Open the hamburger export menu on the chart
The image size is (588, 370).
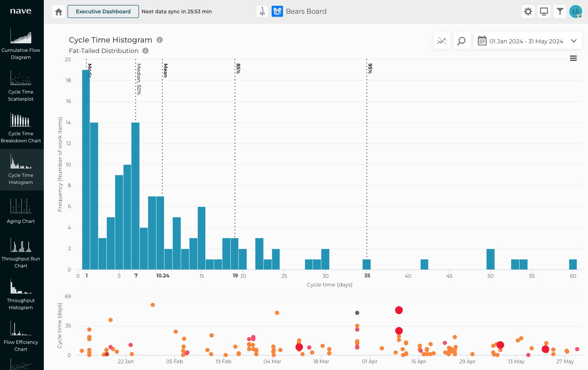click(x=573, y=58)
